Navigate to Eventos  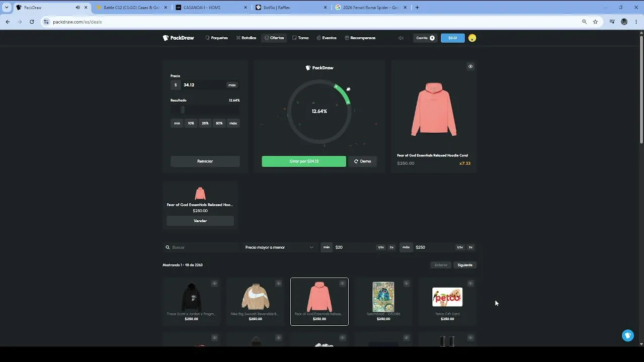(327, 38)
